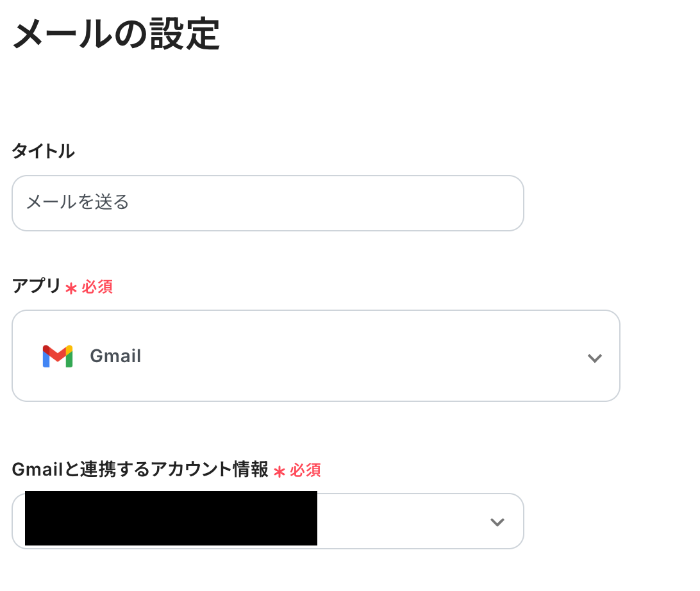Select the "Gmail" text in the app selector

point(115,356)
